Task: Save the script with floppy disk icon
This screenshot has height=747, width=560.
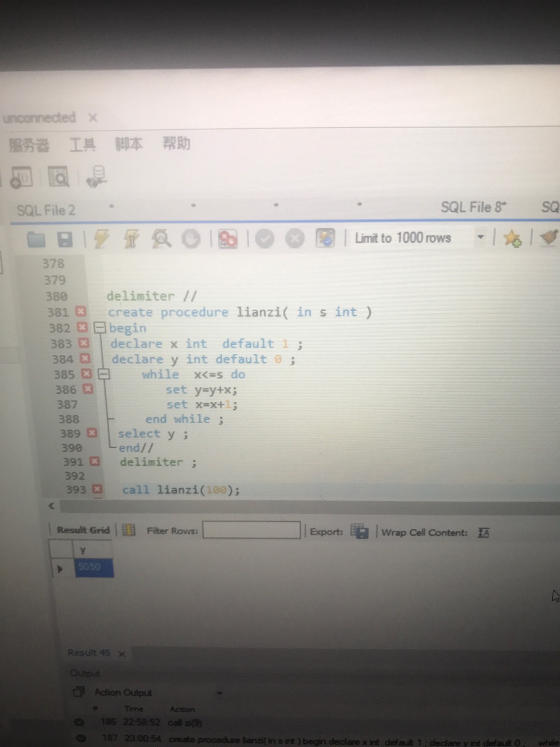Action: pos(65,239)
